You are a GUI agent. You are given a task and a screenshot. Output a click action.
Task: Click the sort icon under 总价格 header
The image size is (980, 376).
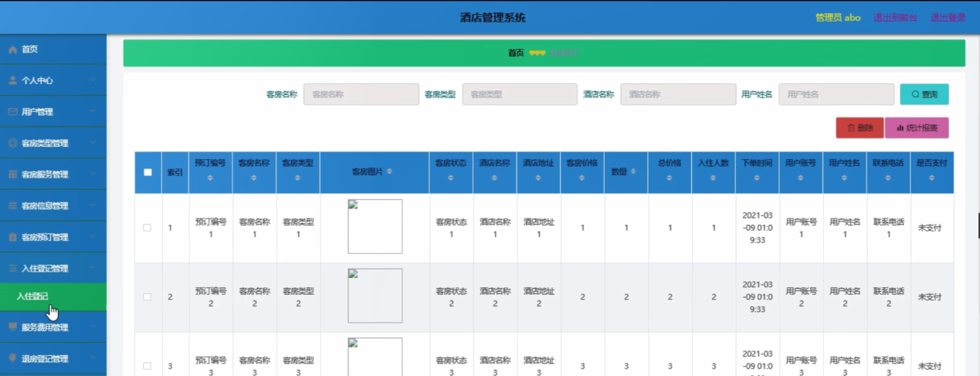(x=670, y=178)
